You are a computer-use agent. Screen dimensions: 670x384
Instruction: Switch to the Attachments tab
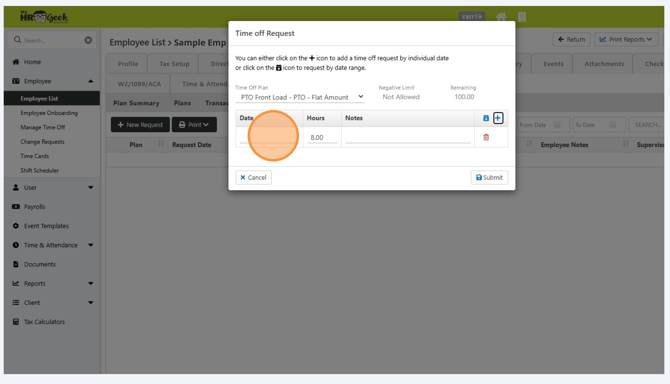click(604, 64)
